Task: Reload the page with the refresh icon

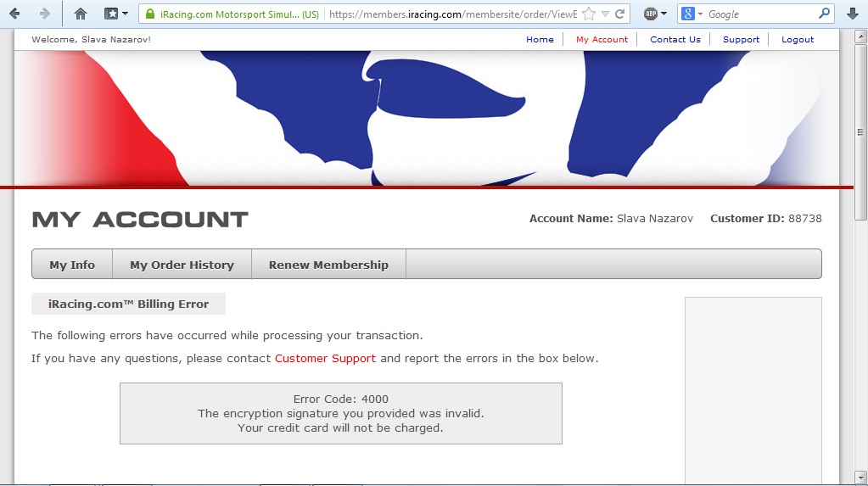Action: [x=620, y=14]
